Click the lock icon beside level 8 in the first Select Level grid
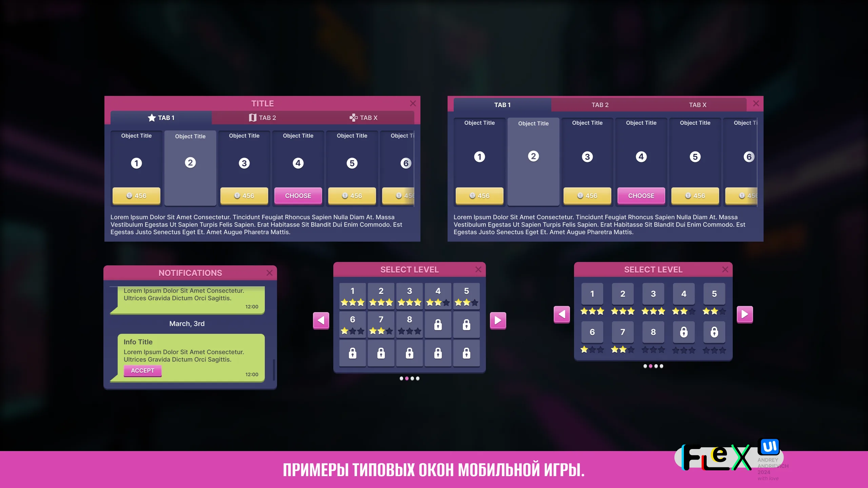Screen dimensions: 868x488 click(438, 325)
